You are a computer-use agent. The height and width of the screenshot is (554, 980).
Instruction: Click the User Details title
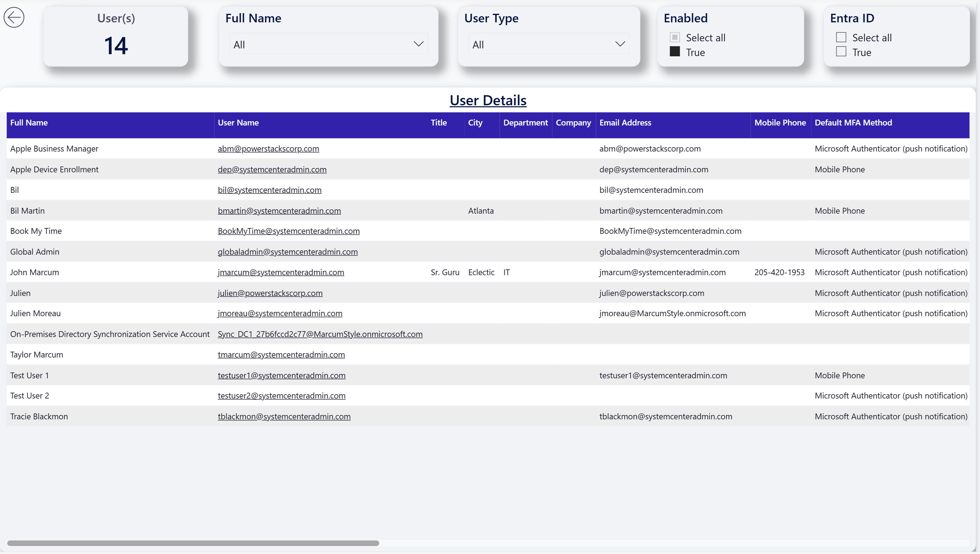point(488,100)
